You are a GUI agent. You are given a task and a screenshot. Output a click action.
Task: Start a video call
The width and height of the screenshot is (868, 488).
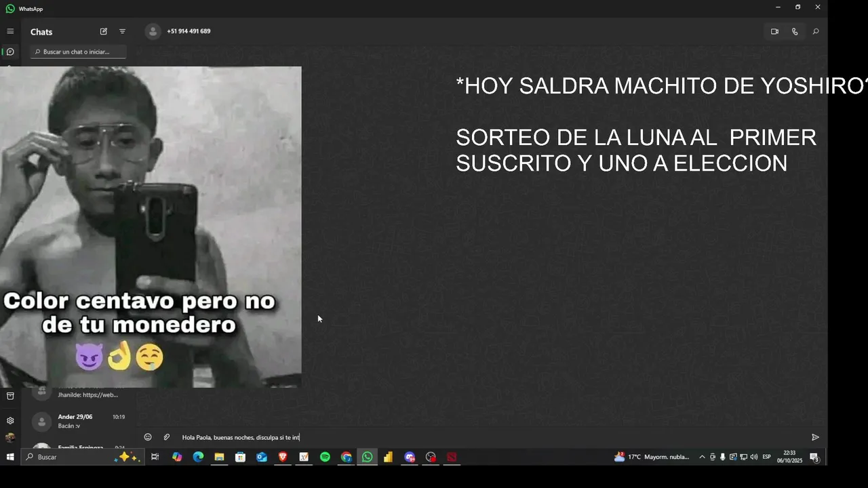click(774, 31)
